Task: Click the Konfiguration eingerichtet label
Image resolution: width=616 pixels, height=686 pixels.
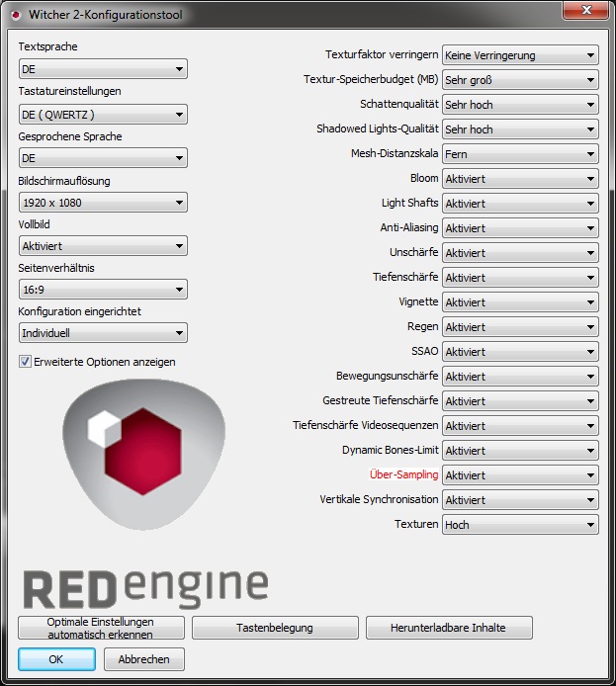Action: (80, 311)
